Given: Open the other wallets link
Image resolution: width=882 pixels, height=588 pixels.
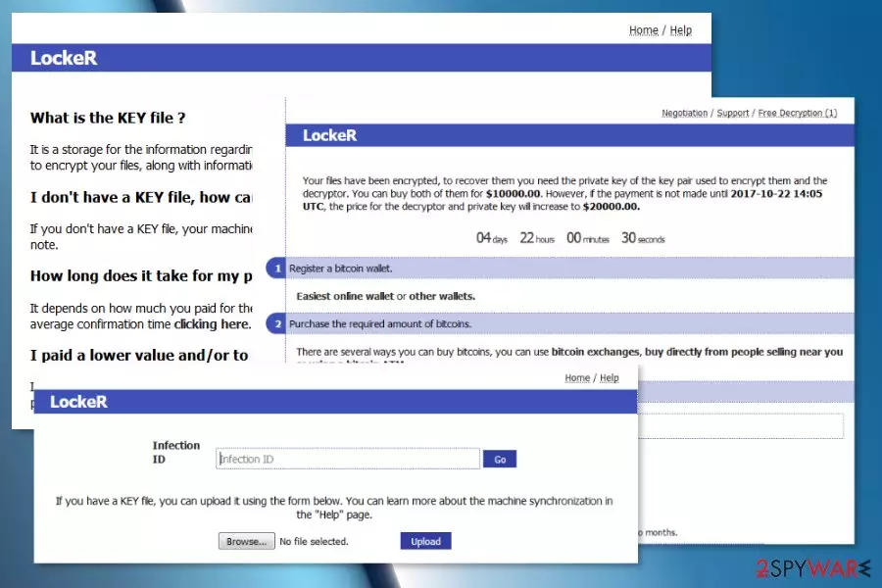Looking at the screenshot, I should (x=442, y=297).
